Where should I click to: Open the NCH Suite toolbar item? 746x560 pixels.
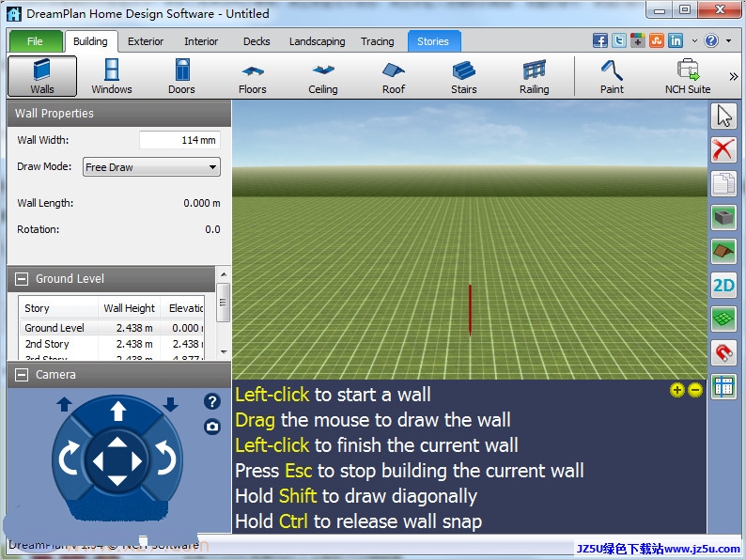click(688, 76)
